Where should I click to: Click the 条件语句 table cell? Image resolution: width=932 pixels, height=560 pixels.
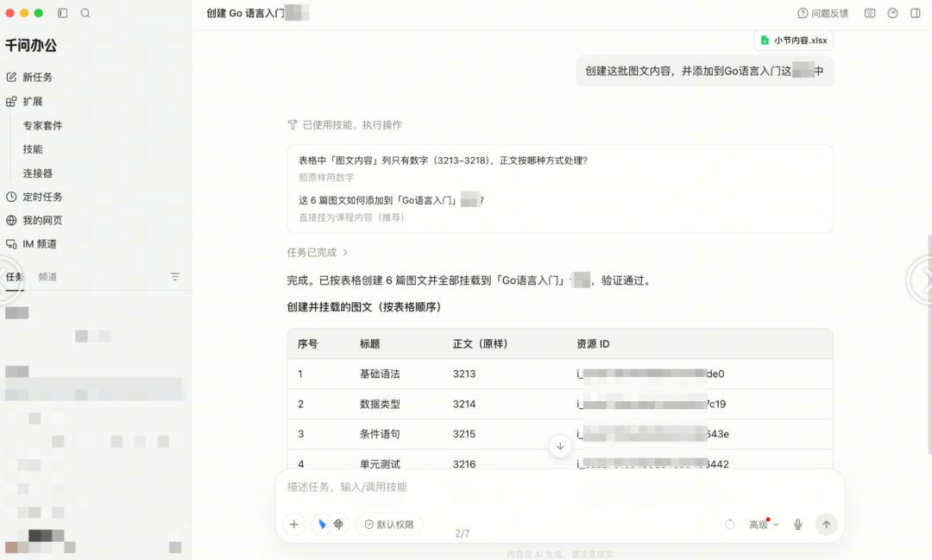(380, 434)
